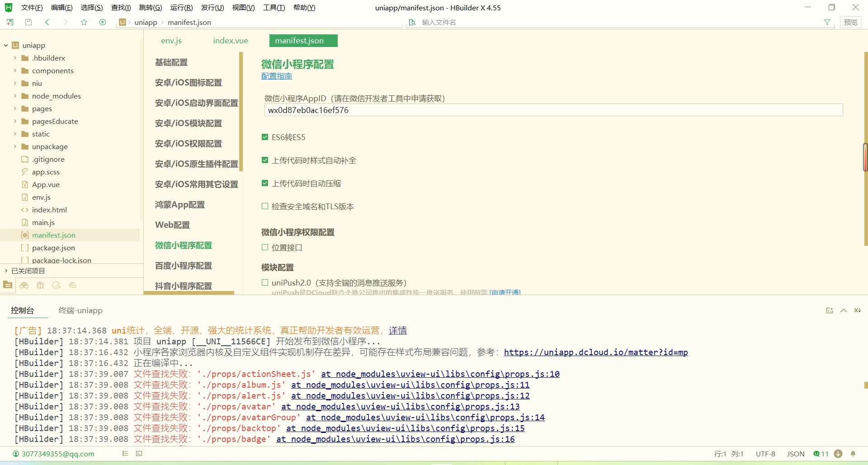The width and height of the screenshot is (868, 465).
Task: Expand the components folder
Action: [15, 70]
